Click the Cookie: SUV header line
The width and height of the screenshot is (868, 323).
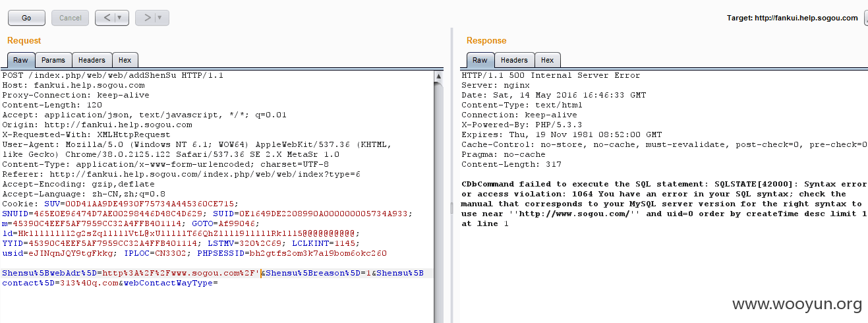pyautogui.click(x=121, y=204)
